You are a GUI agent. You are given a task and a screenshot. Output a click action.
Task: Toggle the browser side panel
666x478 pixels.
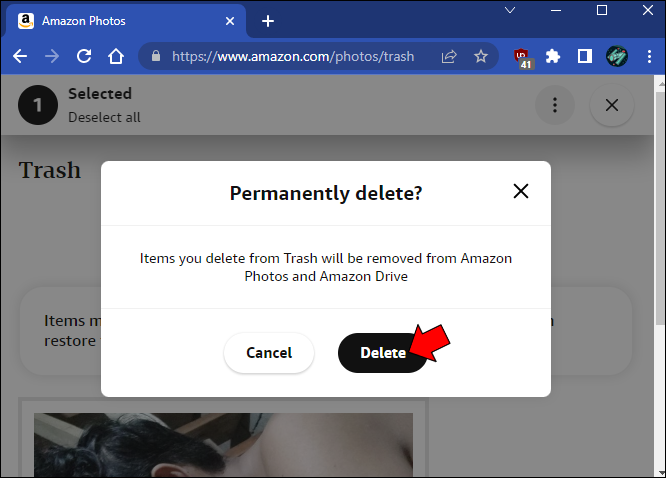click(x=584, y=57)
